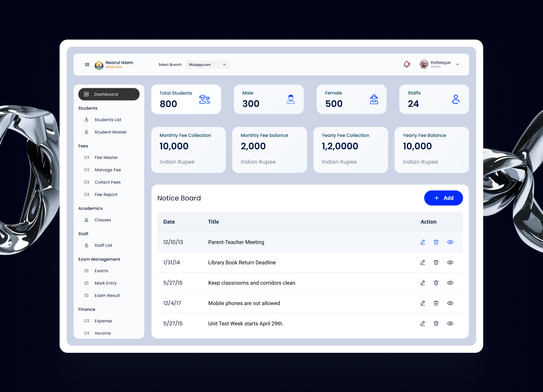Screen dimensions: 543x392
Task: Click the Staffs card person icon
Action: 456,99
